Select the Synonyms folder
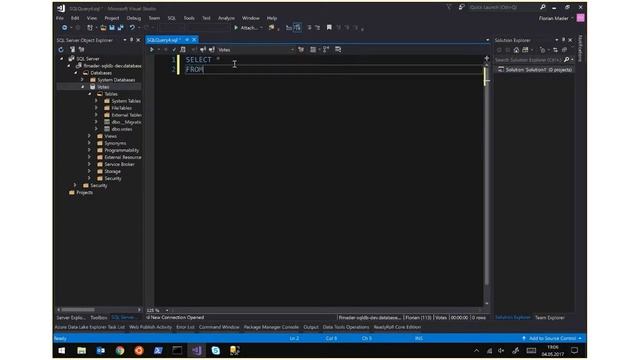Screen dimensions: 640x360 (115, 143)
